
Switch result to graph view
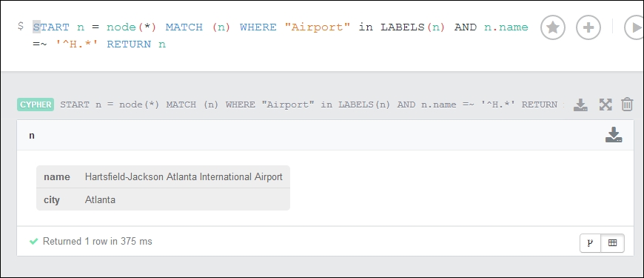[x=590, y=243]
